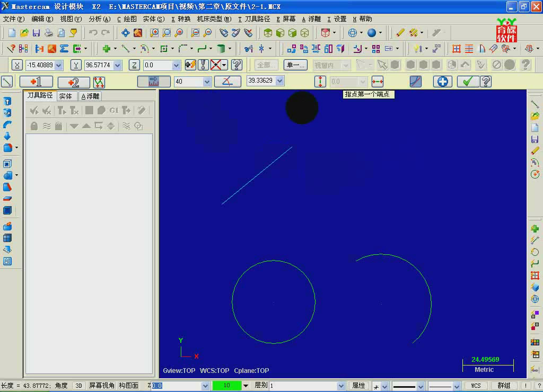Viewport: 543px width, 392px height.
Task: Open the 编辑 menu
Action: click(42, 19)
